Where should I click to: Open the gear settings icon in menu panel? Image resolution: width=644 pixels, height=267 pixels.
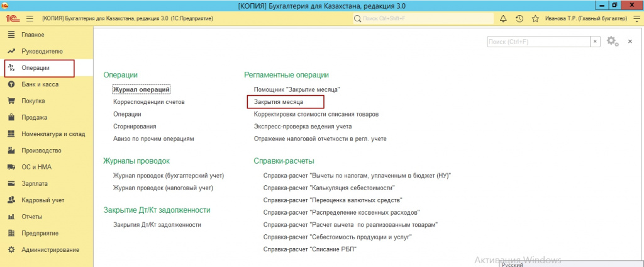coord(613,41)
